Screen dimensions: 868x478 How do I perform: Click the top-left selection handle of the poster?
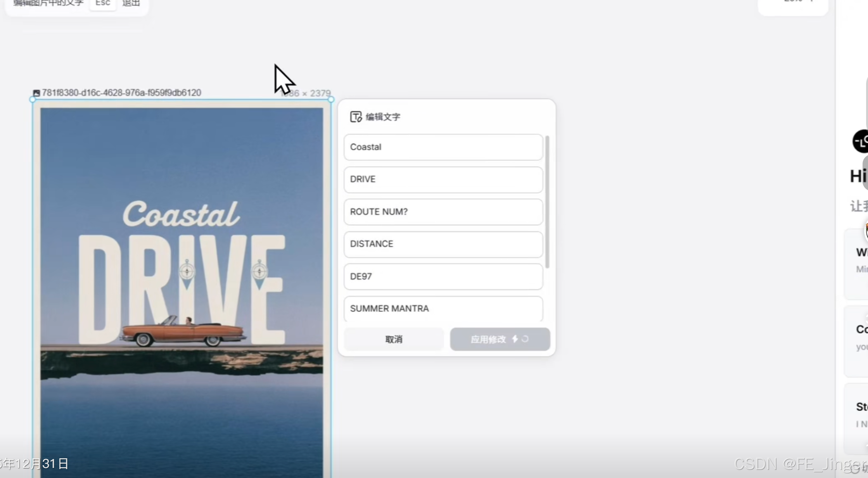click(x=33, y=100)
